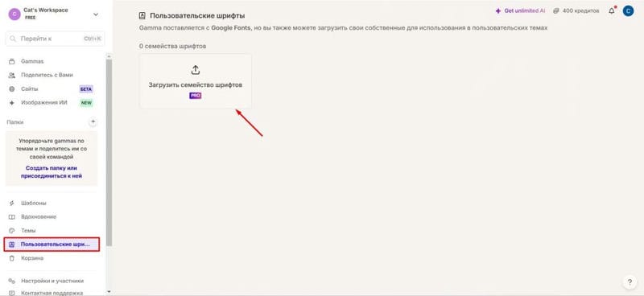Focus the "Перейти к" search field
The height and width of the screenshot is (296, 644).
point(55,39)
